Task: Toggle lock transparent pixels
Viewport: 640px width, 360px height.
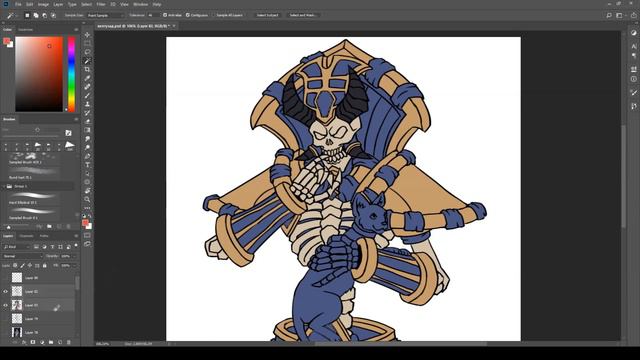Action: coord(15,265)
